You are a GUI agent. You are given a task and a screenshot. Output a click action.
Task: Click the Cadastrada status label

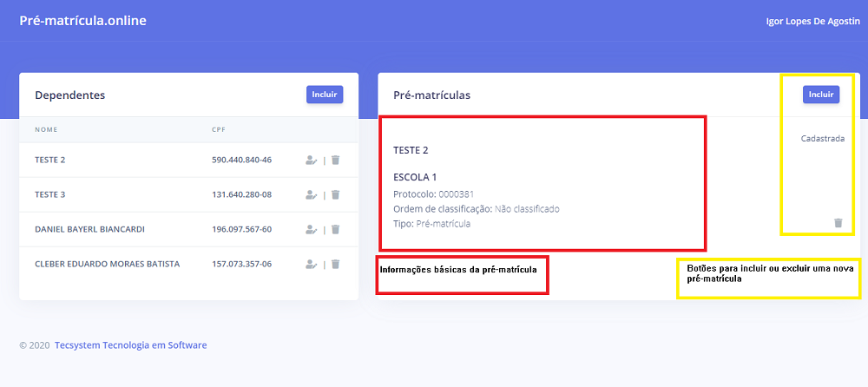822,138
